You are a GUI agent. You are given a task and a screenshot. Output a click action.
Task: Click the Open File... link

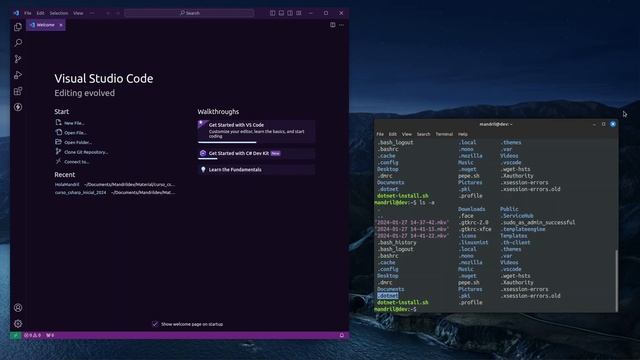(75, 133)
